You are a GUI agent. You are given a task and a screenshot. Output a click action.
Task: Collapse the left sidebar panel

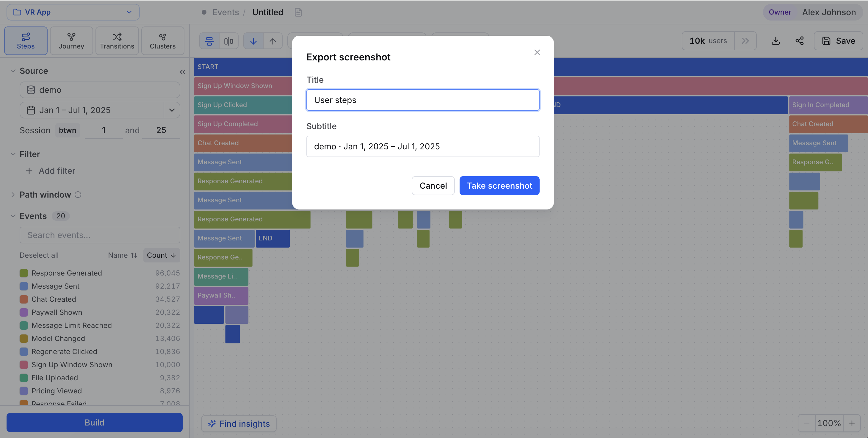182,72
